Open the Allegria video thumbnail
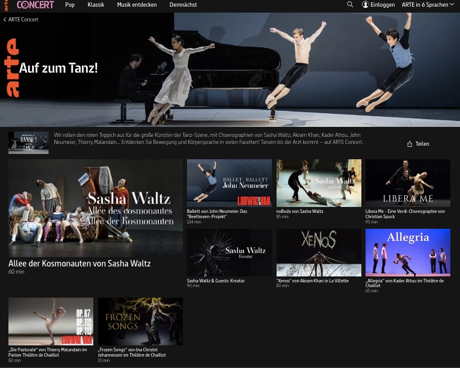This screenshot has height=368, width=460. (x=408, y=253)
